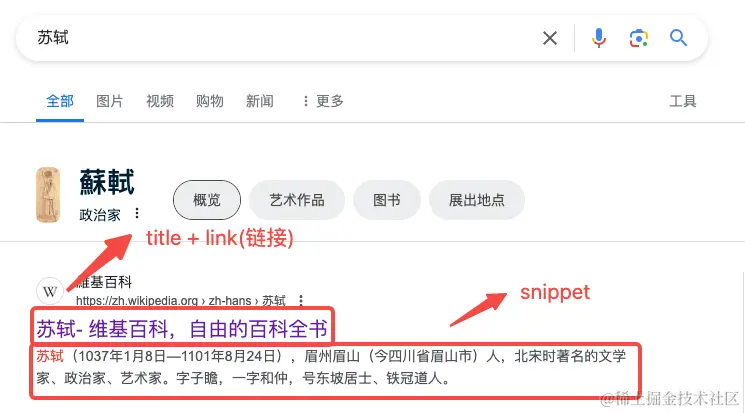Open the 苏轼- 维基百科 result link
Screen dimensions: 745x413
[x=182, y=329]
